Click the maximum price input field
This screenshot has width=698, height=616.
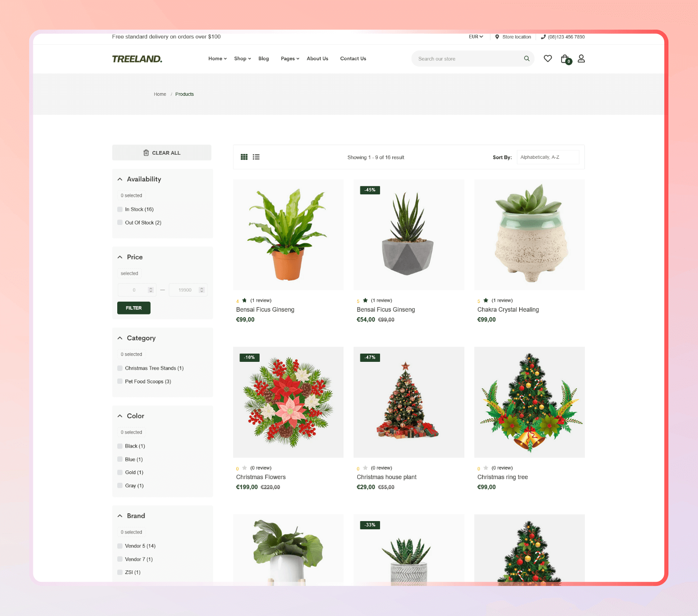tap(188, 290)
